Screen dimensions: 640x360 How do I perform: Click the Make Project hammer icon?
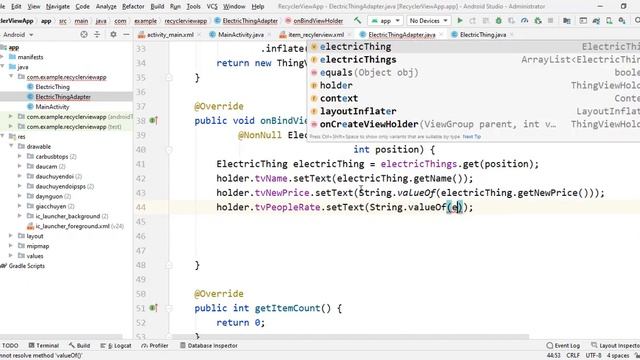358,20
